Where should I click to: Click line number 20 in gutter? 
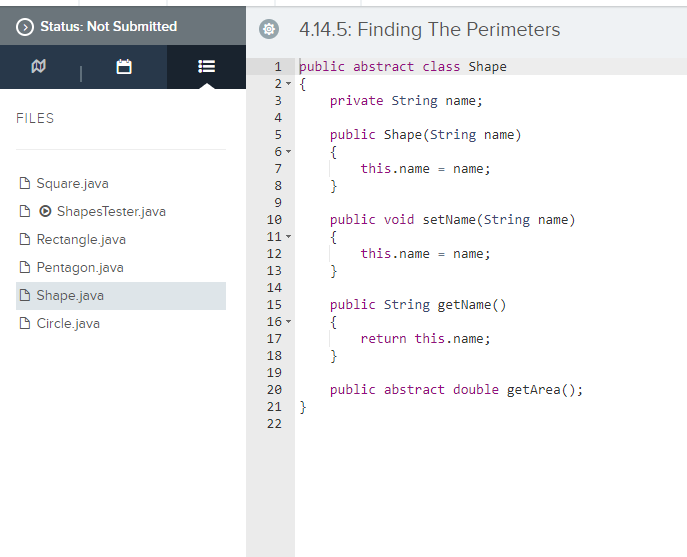click(x=274, y=390)
